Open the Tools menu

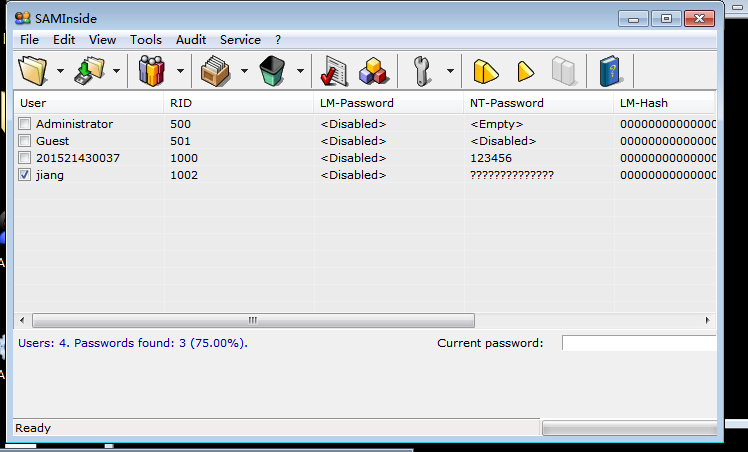pyautogui.click(x=145, y=40)
